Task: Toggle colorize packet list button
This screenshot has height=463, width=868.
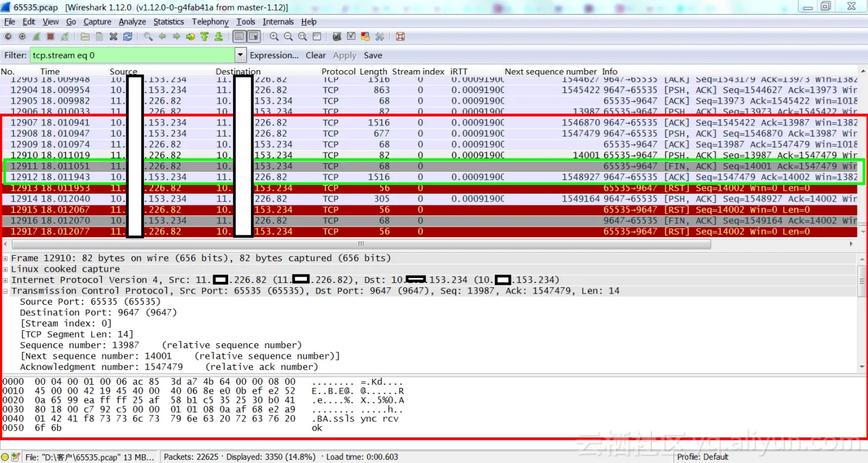Action: pyautogui.click(x=239, y=37)
